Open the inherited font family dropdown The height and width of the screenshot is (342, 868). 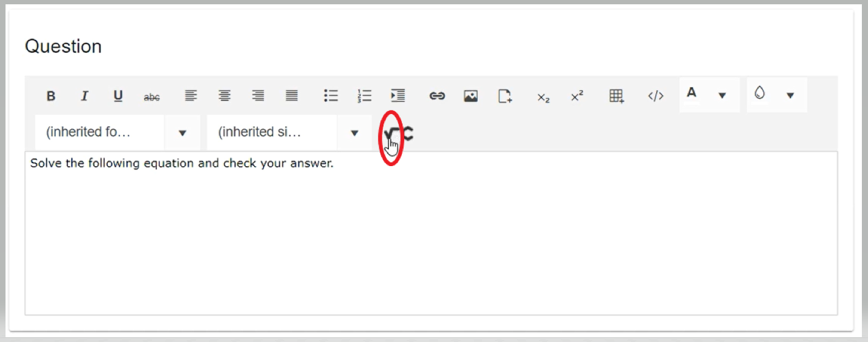tap(117, 132)
